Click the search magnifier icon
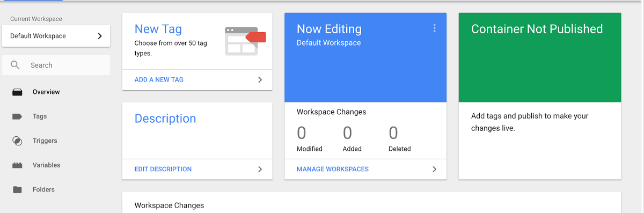 pyautogui.click(x=15, y=65)
